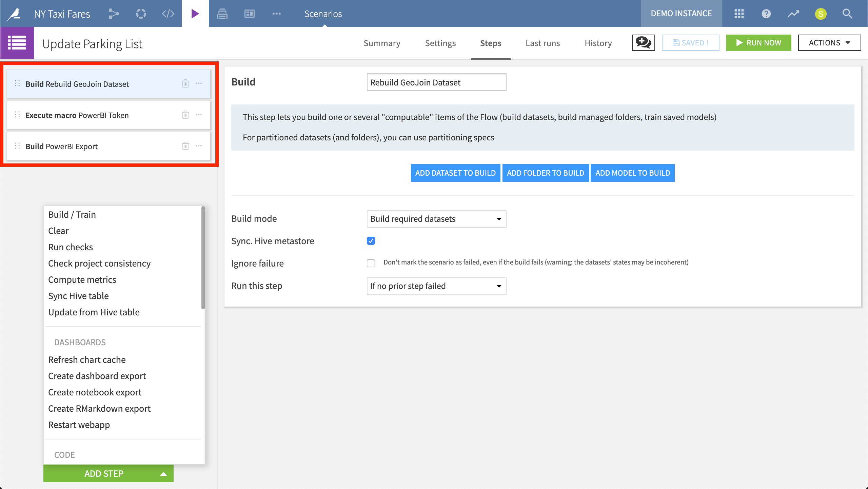868x489 pixels.
Task: Click ADD MODEL TO BUILD button
Action: [x=633, y=173]
